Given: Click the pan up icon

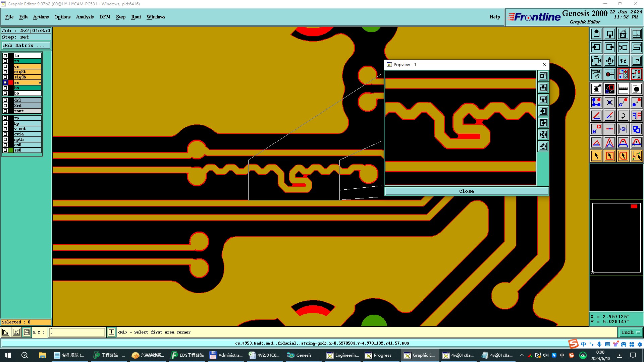Looking at the screenshot, I should tap(596, 34).
